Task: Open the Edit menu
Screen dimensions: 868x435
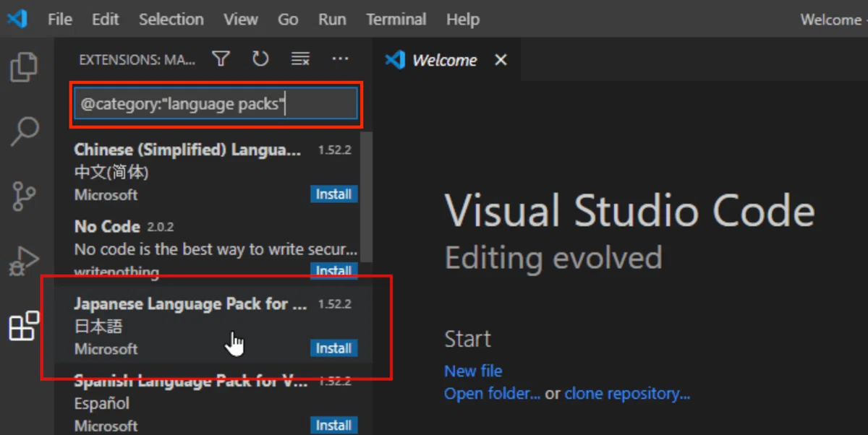Action: [x=106, y=20]
